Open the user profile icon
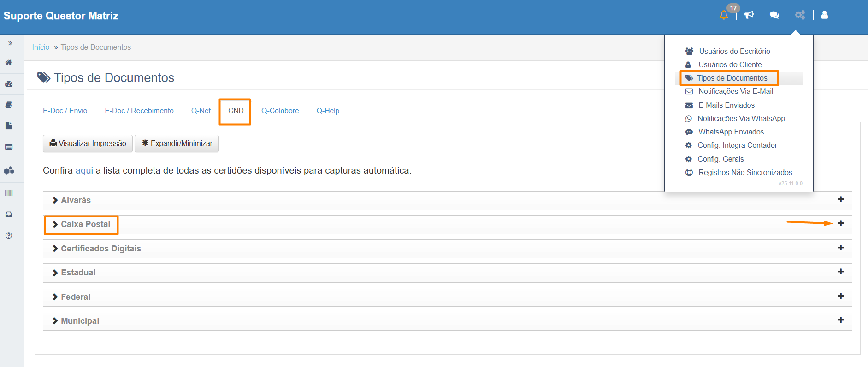This screenshot has height=367, width=868. [825, 15]
